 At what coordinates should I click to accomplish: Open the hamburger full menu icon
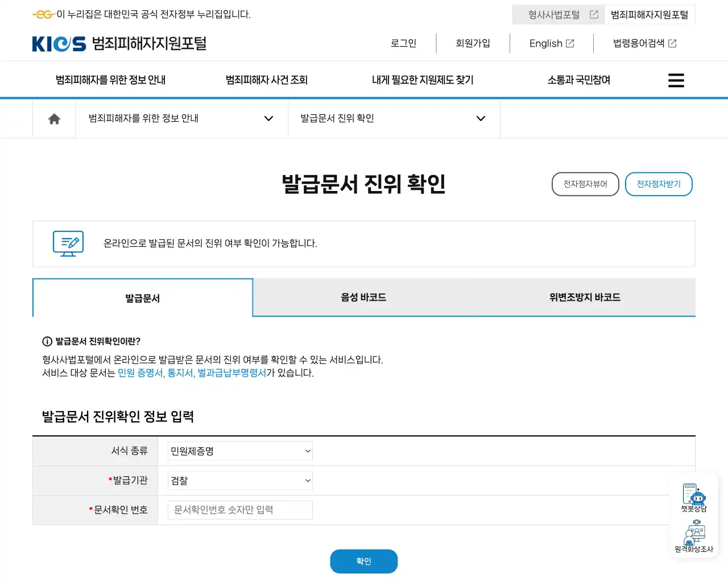pyautogui.click(x=676, y=80)
